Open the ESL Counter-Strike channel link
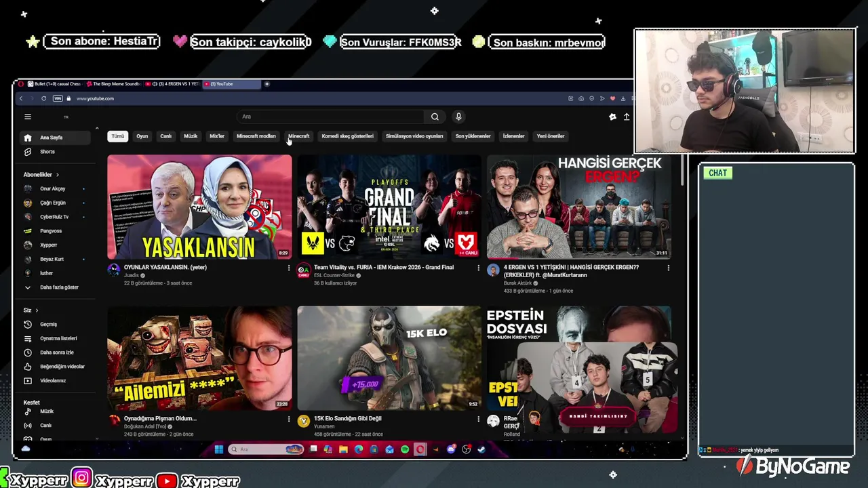This screenshot has height=488, width=868. (x=336, y=276)
